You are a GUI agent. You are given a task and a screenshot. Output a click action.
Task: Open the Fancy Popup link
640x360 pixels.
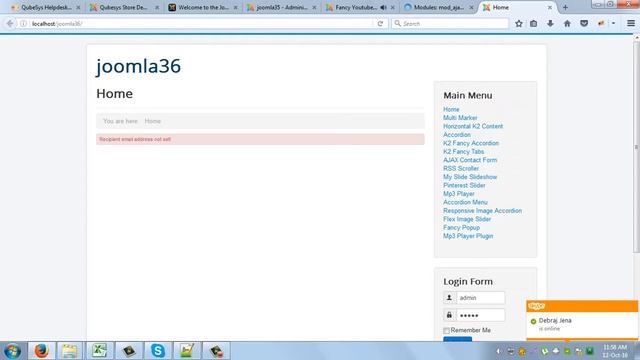click(x=461, y=227)
